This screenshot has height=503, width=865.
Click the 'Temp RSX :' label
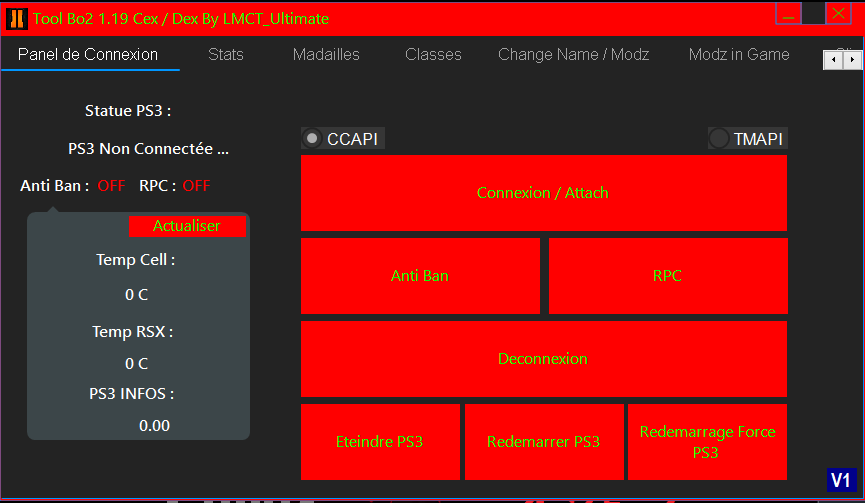132,332
